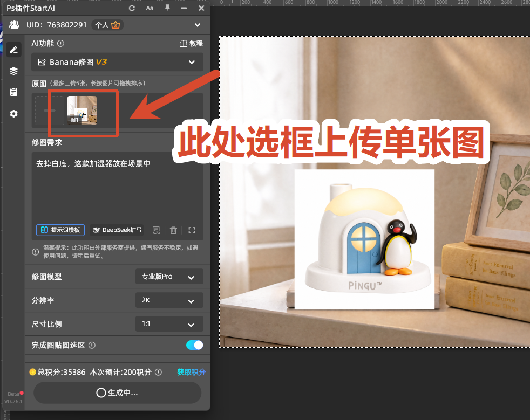This screenshot has width=530, height=420.
Task: Pin the StartAI plugin panel
Action: (167, 8)
